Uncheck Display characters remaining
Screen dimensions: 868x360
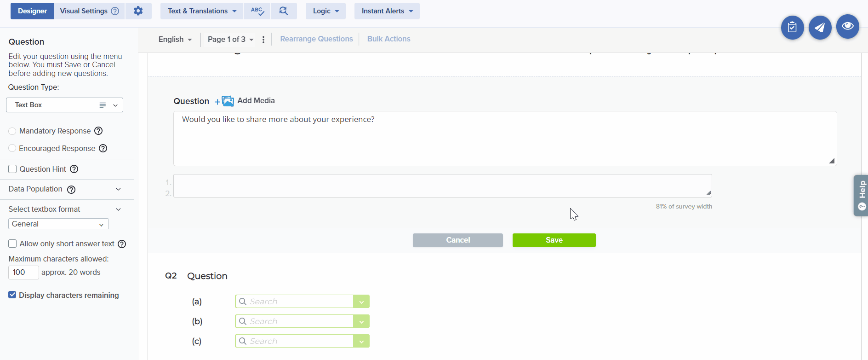point(12,295)
